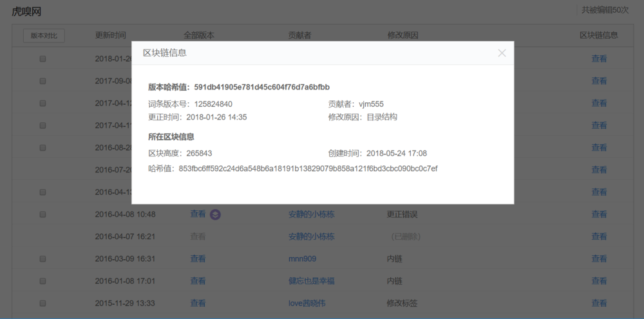The width and height of the screenshot is (644, 319).
Task: Click the 内链 reason in the 健忘也是幸福 row
Action: 395,281
